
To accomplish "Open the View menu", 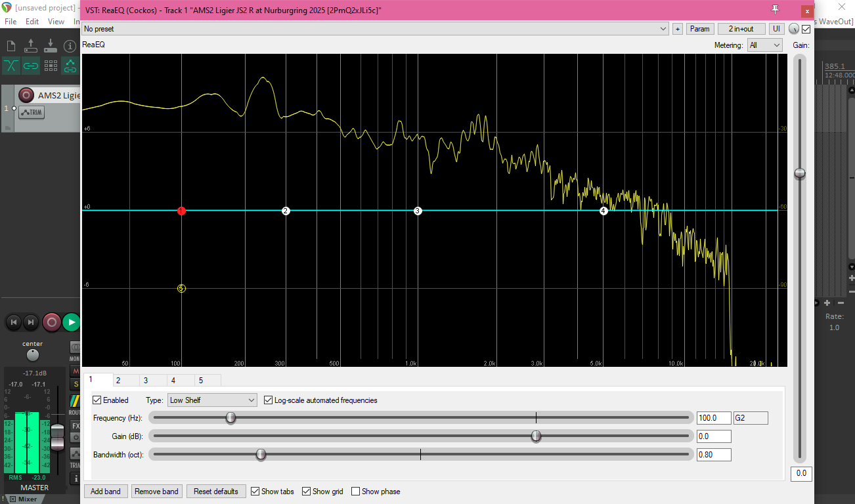I will [x=56, y=22].
